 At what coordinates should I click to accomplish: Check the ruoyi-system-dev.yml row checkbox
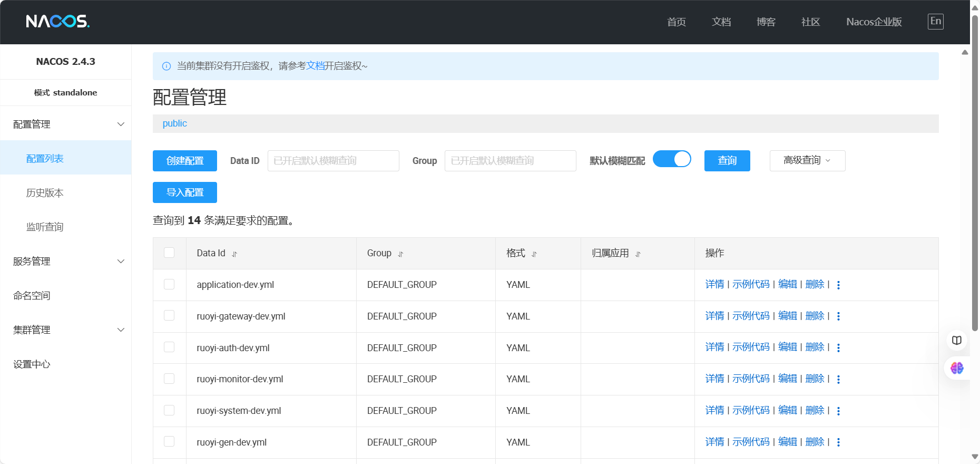click(x=169, y=410)
